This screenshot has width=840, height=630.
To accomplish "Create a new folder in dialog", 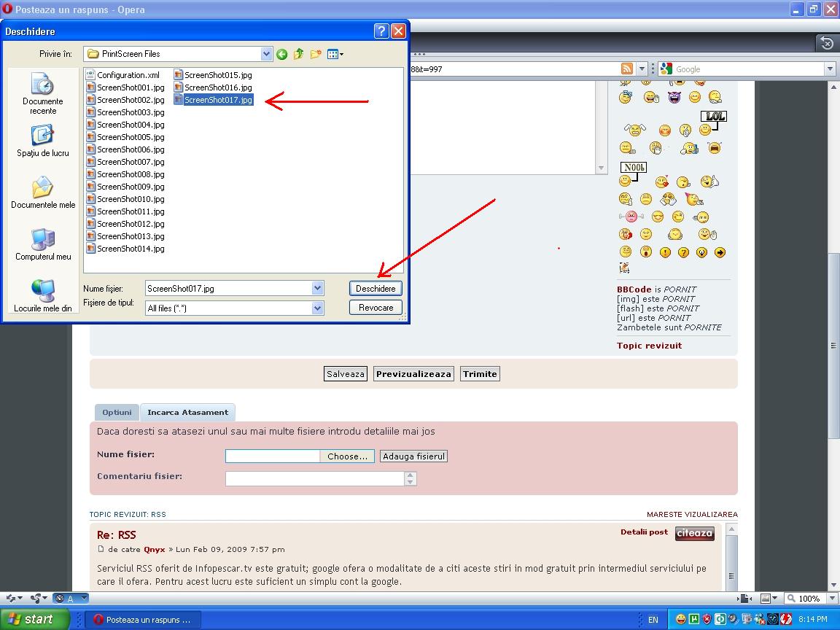I will (x=316, y=54).
